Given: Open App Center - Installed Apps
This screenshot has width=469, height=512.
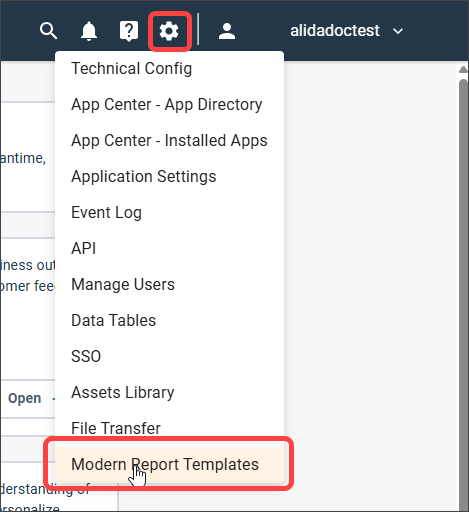Looking at the screenshot, I should [x=170, y=140].
